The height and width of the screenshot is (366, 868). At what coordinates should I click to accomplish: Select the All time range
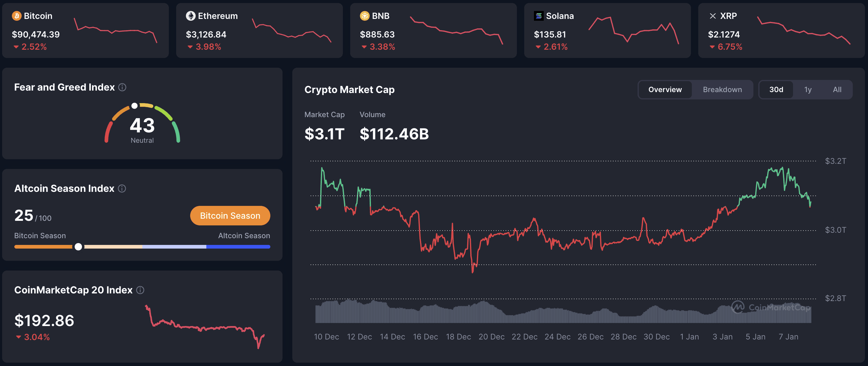point(837,89)
